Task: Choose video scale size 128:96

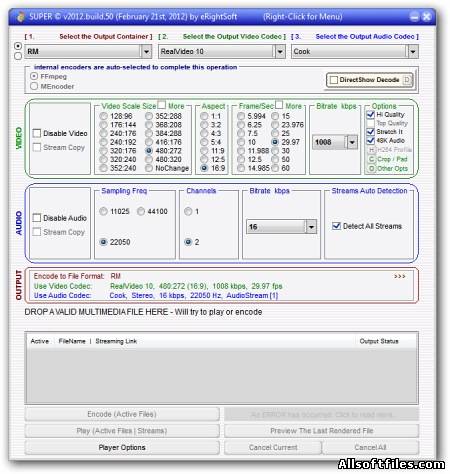Action: (104, 116)
